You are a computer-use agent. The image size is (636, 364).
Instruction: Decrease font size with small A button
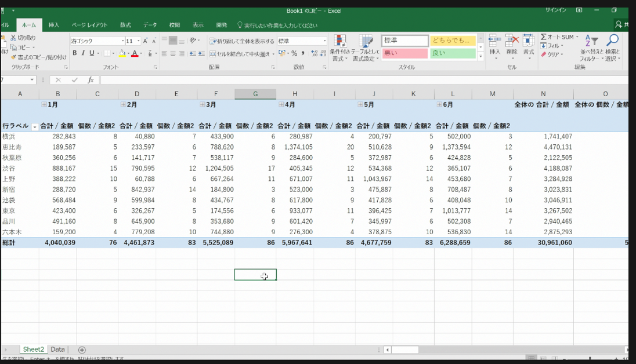click(154, 41)
